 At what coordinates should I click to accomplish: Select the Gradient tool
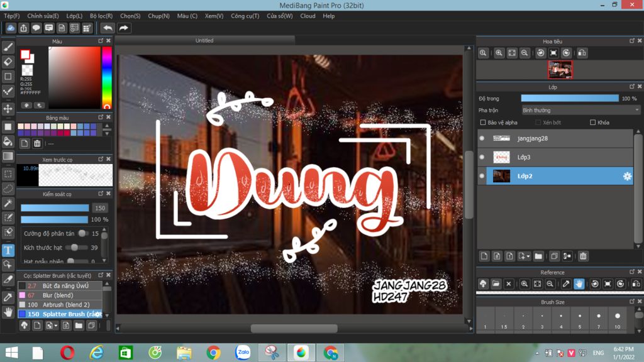[8, 156]
